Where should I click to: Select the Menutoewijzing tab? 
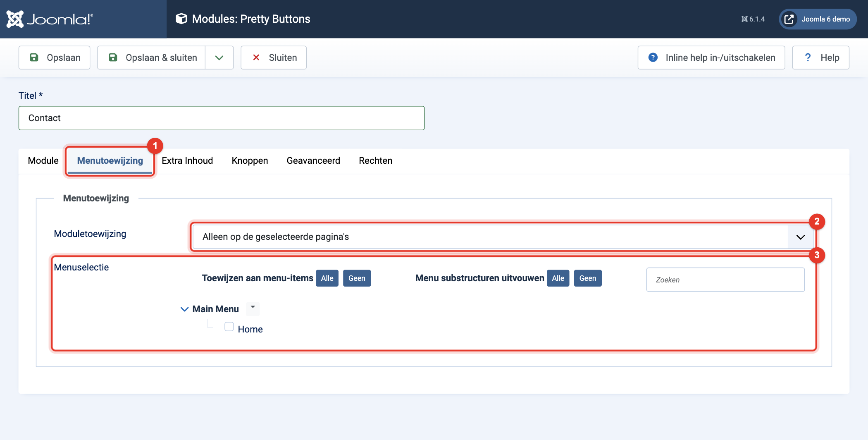pos(110,161)
